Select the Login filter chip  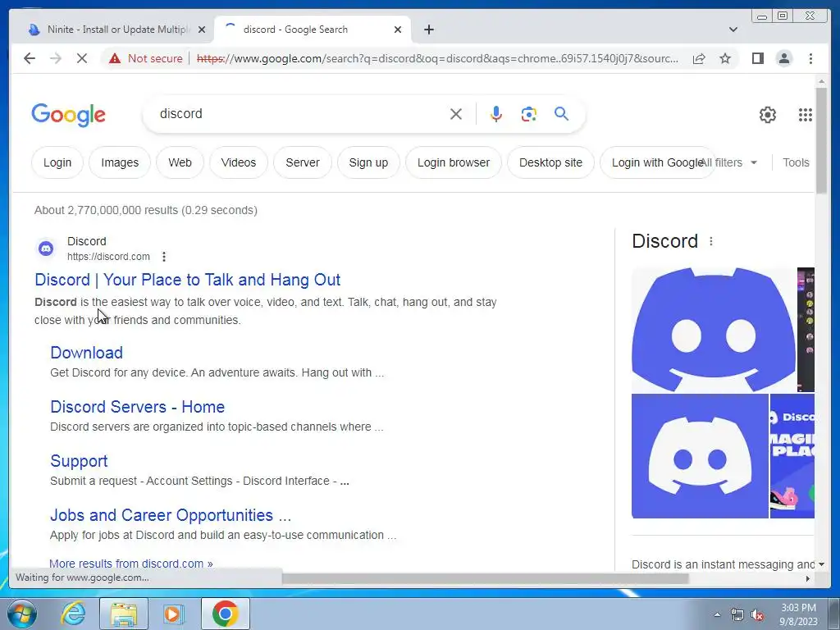[x=57, y=162]
